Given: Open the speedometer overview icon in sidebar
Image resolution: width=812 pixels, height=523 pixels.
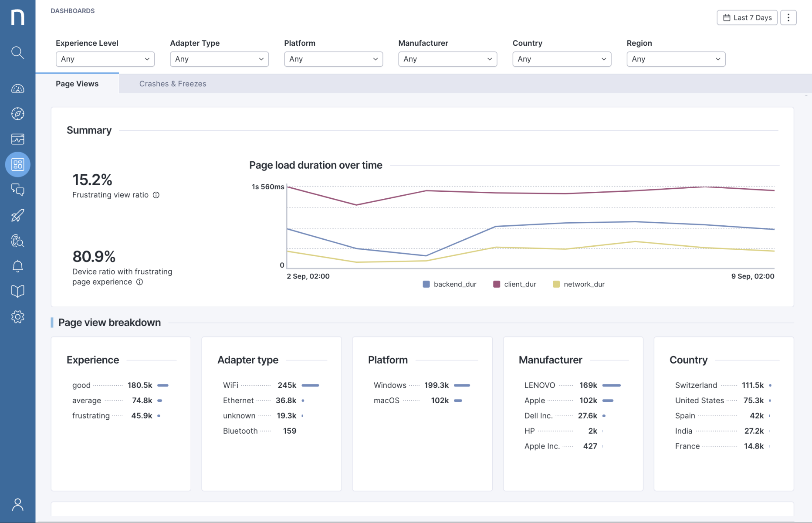Looking at the screenshot, I should tap(17, 89).
